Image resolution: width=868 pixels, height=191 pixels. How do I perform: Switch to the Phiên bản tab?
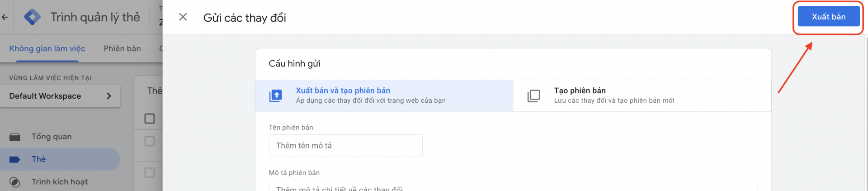point(122,48)
